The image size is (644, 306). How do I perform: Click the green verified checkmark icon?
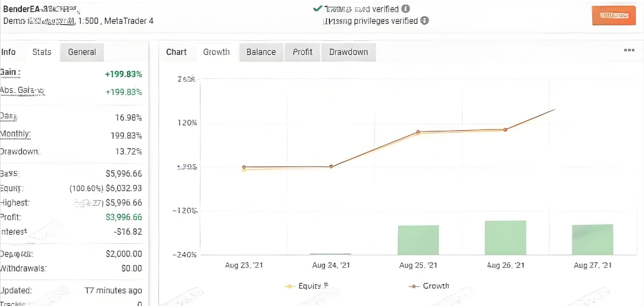[317, 9]
